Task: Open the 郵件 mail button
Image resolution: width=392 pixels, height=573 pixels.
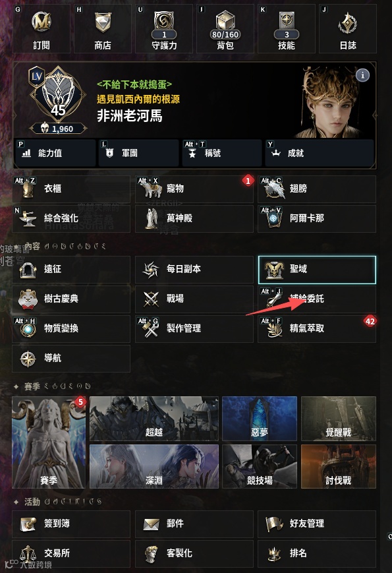Action: coord(194,524)
